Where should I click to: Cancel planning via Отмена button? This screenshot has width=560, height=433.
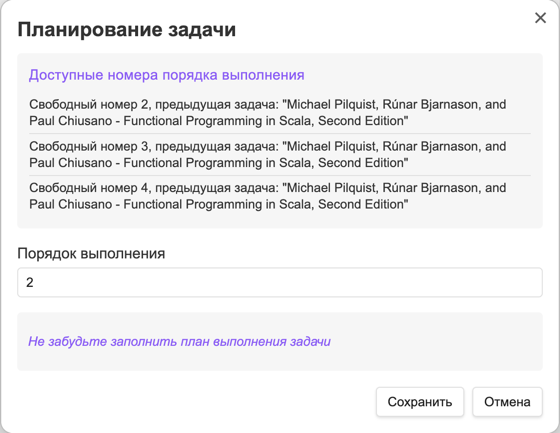507,402
